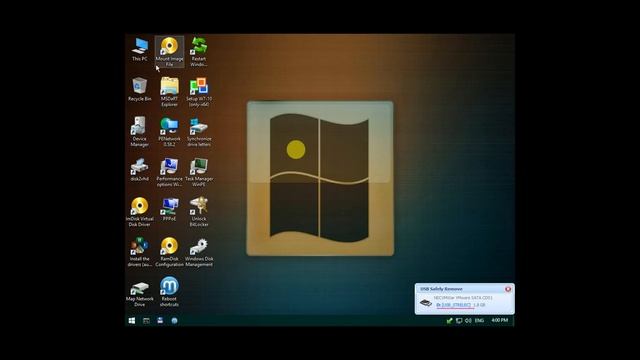Screen dimensions: 640x360
Task: Open Performance options shortcut
Action: tap(169, 172)
